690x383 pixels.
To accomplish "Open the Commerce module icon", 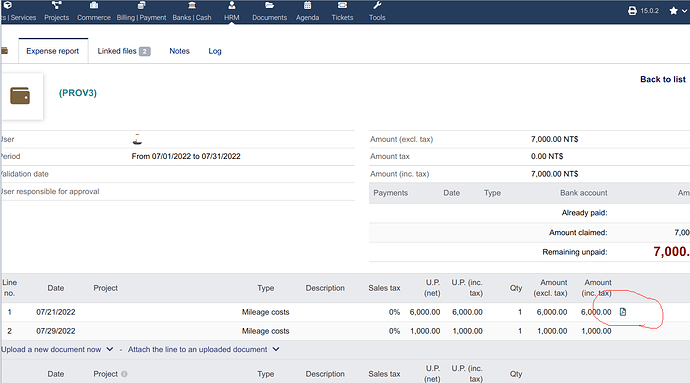I will point(94,5).
